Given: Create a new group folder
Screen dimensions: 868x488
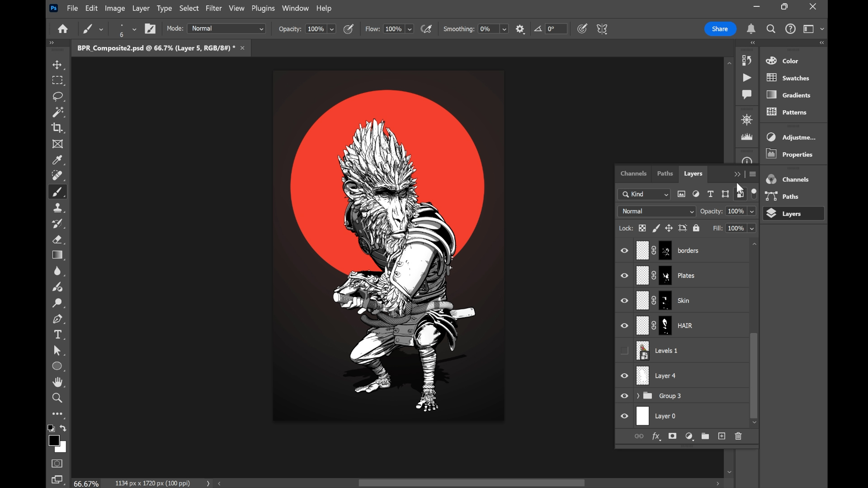Looking at the screenshot, I should [705, 436].
